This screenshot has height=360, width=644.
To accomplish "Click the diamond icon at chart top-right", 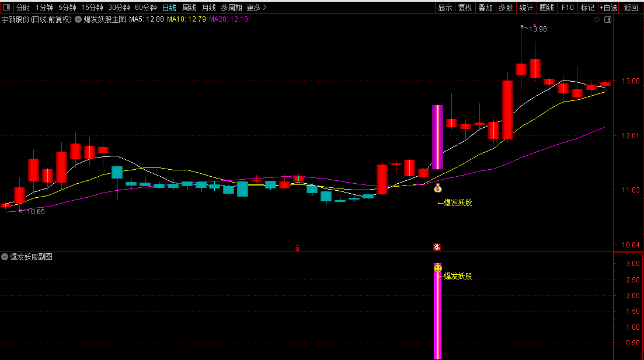I will pos(597,20).
